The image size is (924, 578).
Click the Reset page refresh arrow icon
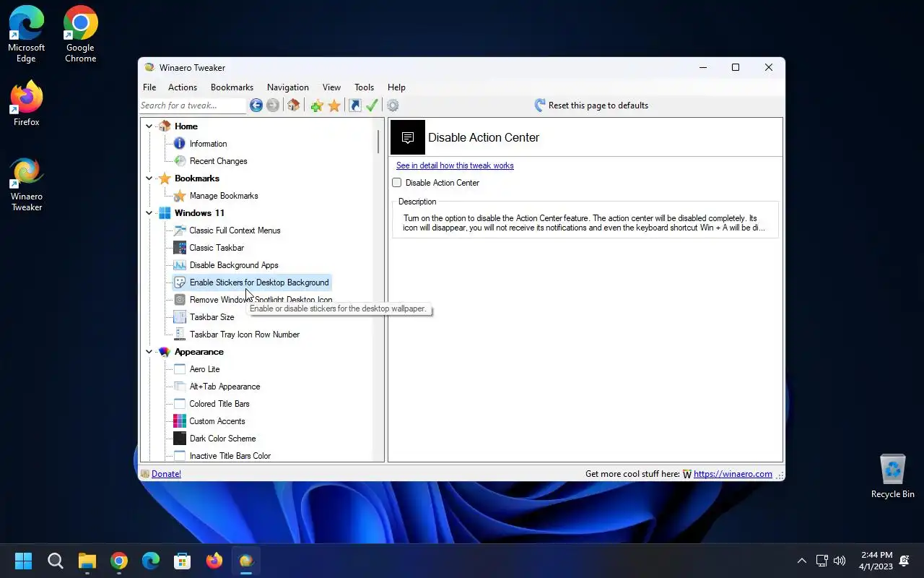coord(540,105)
